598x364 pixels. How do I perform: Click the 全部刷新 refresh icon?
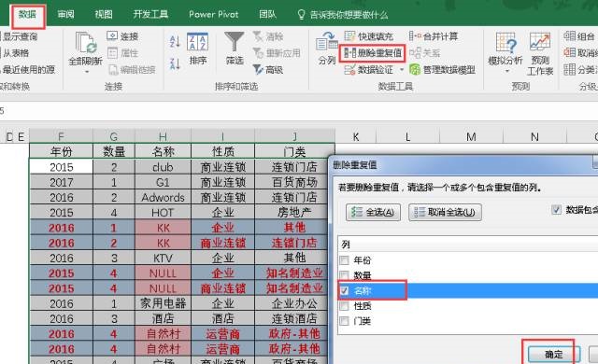[x=86, y=43]
